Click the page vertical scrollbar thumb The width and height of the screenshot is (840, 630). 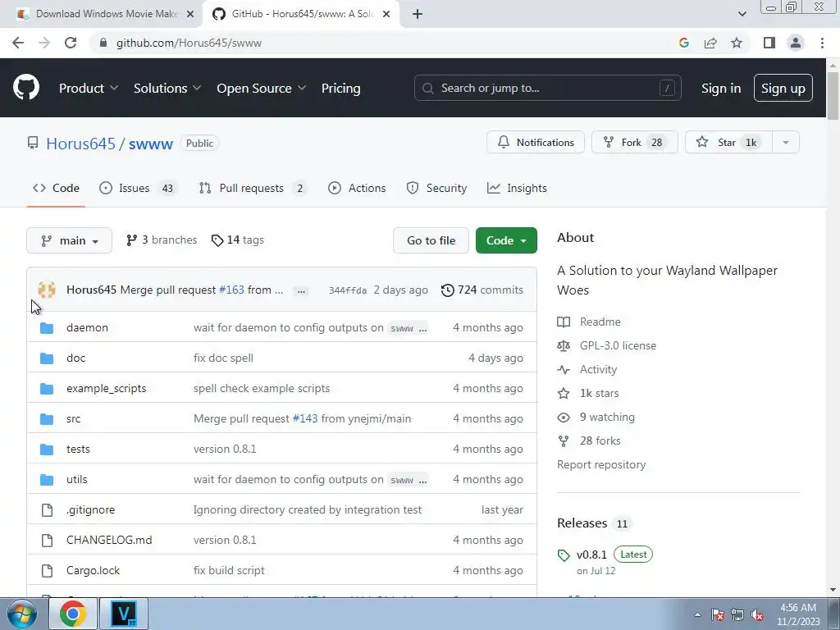[833, 95]
